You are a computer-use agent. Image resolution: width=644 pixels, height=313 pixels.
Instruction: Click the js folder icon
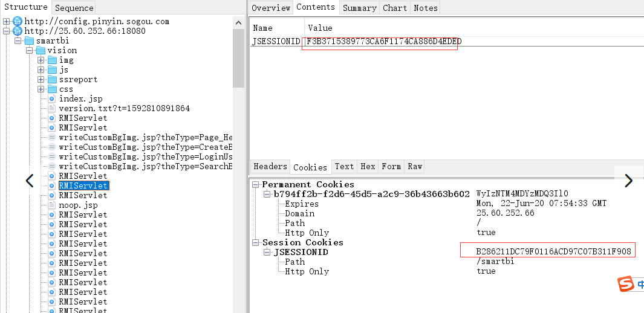point(52,69)
